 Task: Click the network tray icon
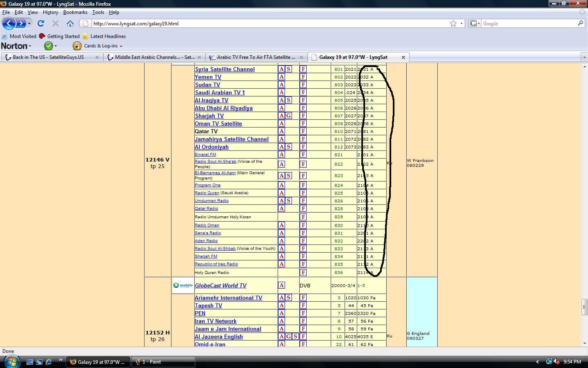(549, 361)
